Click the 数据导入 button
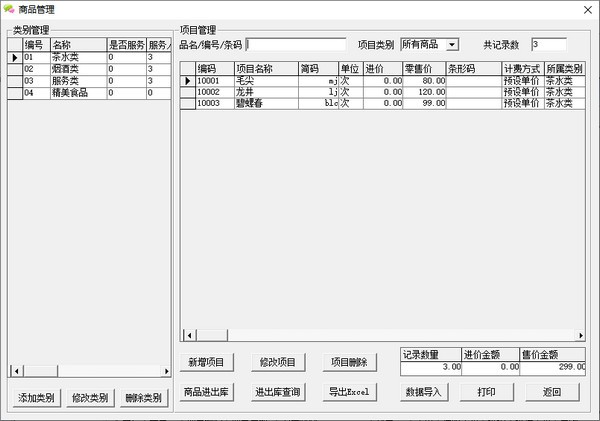This screenshot has width=600, height=421. click(x=423, y=392)
